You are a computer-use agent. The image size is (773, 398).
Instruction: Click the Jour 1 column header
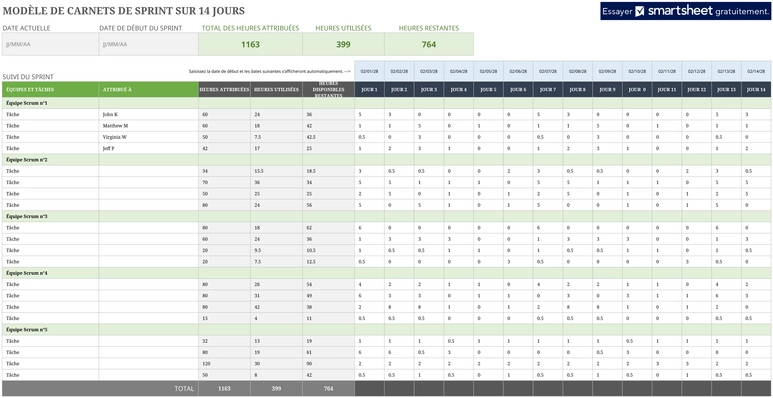point(369,90)
